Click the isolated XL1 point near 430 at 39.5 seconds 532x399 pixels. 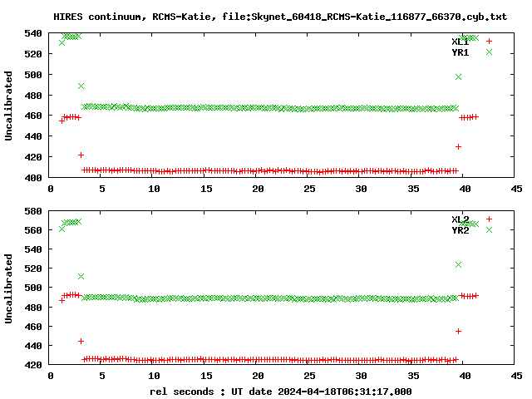click(x=458, y=146)
